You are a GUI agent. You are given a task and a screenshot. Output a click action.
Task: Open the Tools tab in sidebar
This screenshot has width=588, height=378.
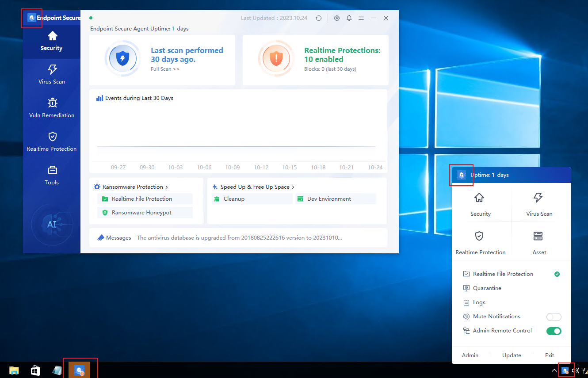point(52,175)
